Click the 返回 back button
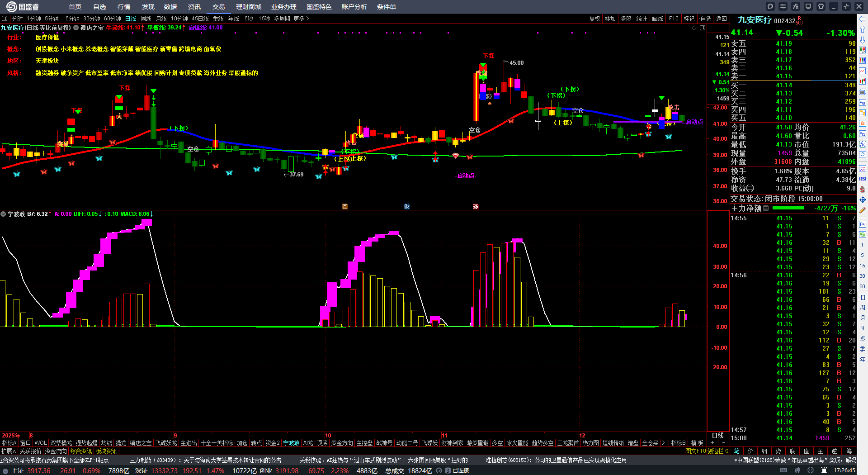Viewport: 868px width, 475px height. pyautogui.click(x=722, y=19)
